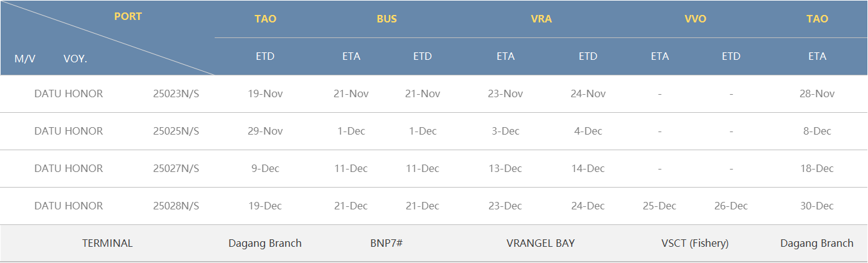Select the VSCT (Fishery) terminal cell
Viewport: 868px width, 263px height.
695,243
